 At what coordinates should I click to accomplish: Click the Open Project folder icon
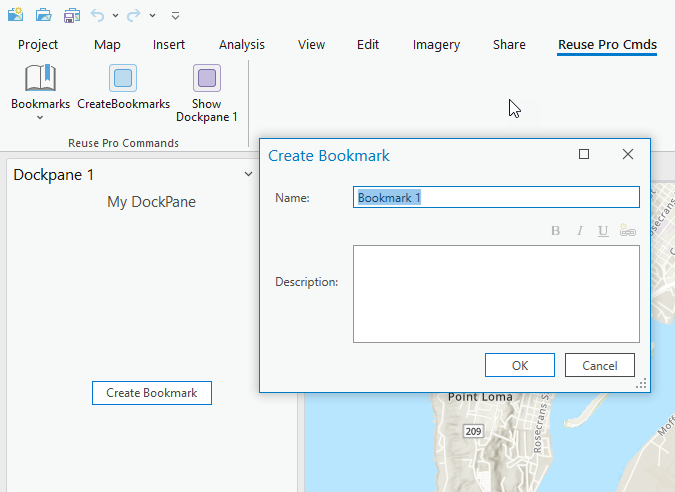[x=43, y=15]
